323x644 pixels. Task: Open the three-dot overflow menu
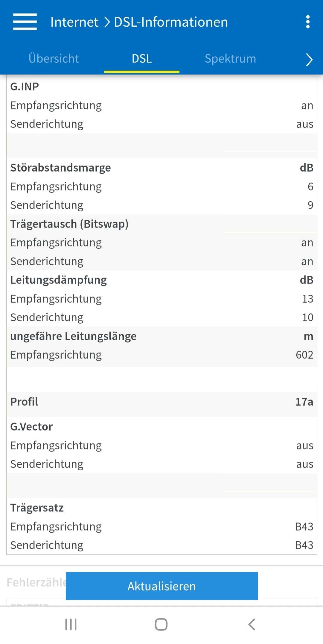(x=308, y=22)
